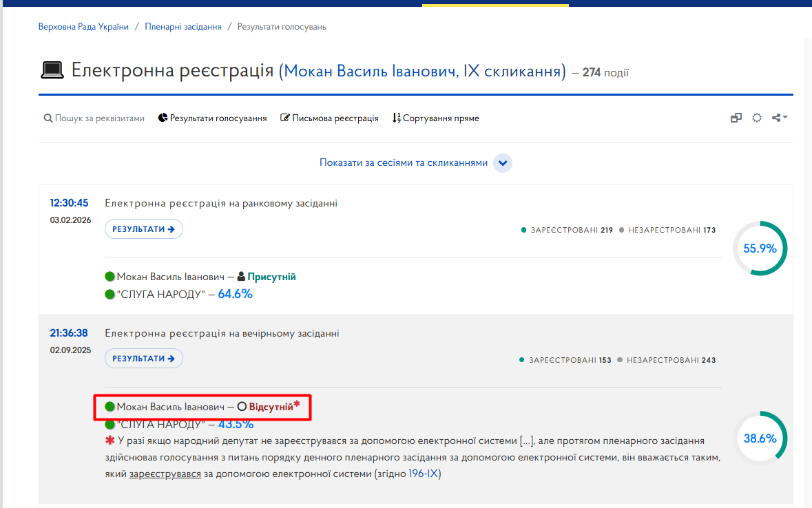
Task: Click the pie chart icon of Результати голосування
Action: click(163, 118)
